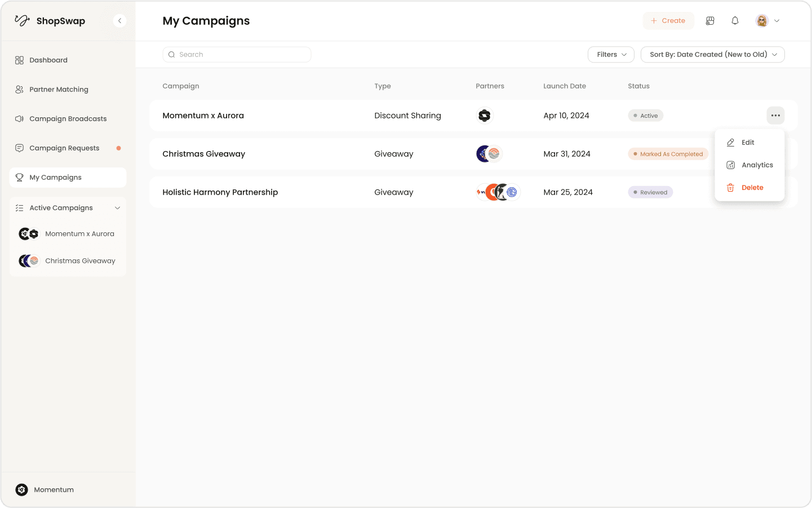Open the rewards icon near the Create button
The width and height of the screenshot is (812, 508).
pos(709,20)
